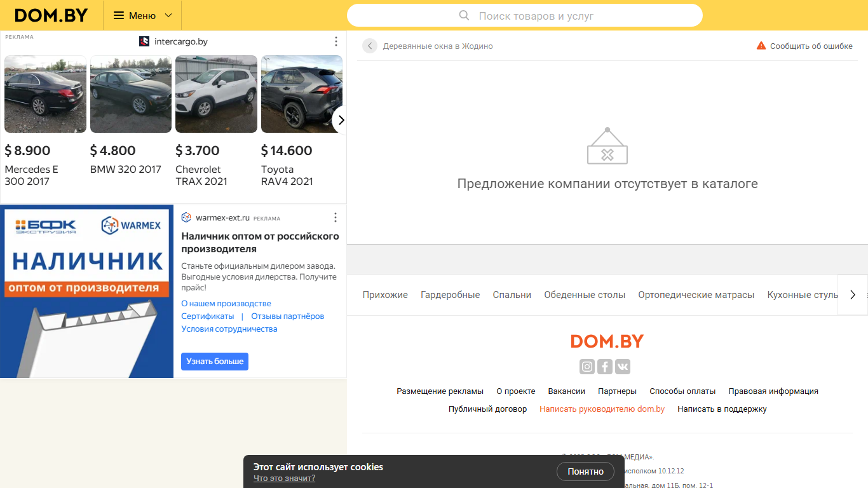This screenshot has height=488, width=868.
Task: Select the Спальни category tab
Action: (x=512, y=295)
